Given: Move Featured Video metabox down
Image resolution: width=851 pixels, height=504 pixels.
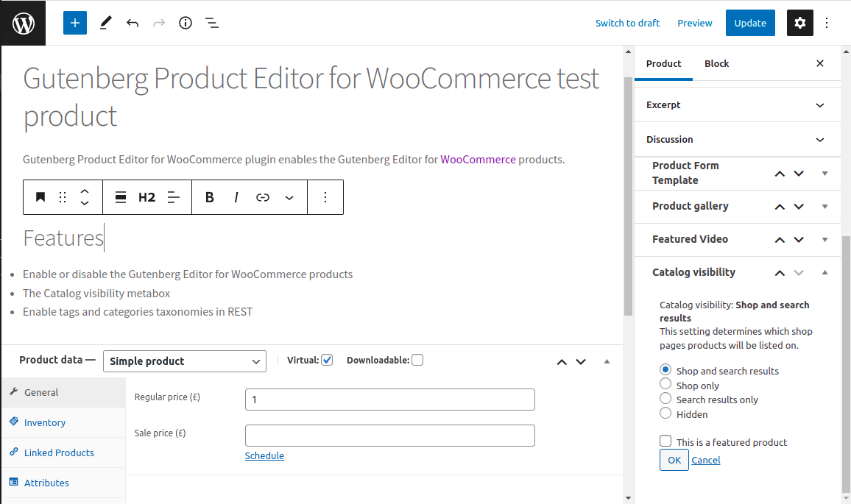Looking at the screenshot, I should pos(799,240).
